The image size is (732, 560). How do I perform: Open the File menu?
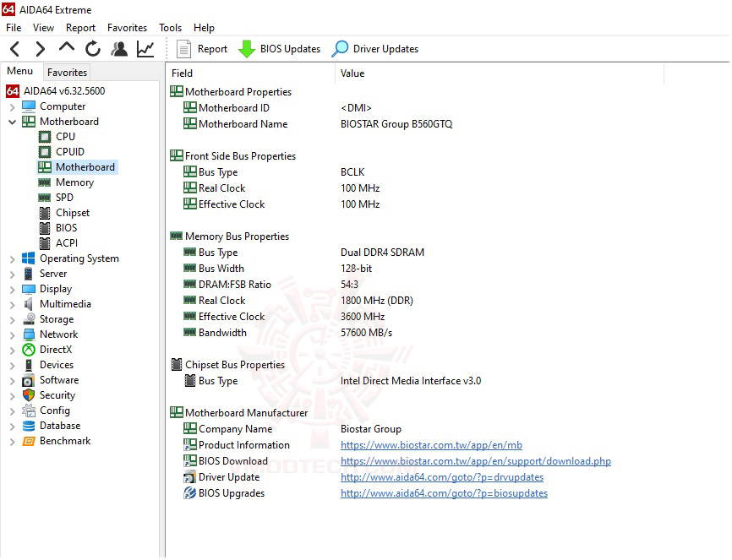pos(14,28)
